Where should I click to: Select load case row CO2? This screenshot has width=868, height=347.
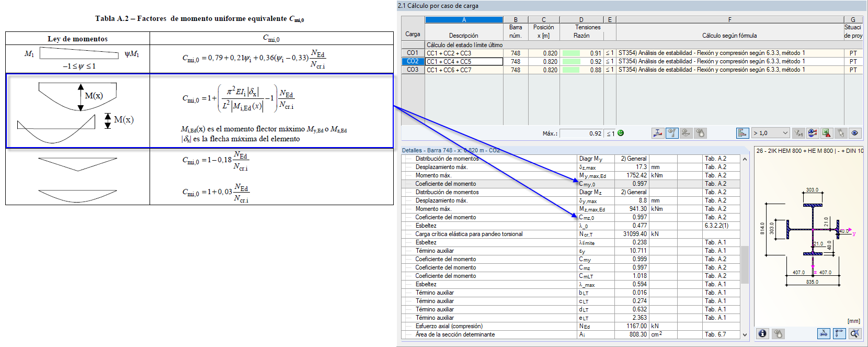coord(413,61)
